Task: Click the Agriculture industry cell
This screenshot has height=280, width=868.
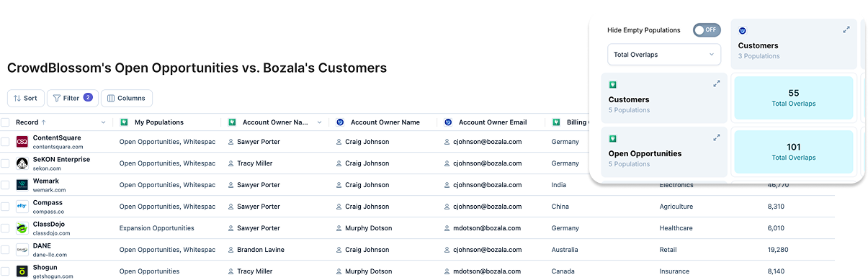Action: 676,207
